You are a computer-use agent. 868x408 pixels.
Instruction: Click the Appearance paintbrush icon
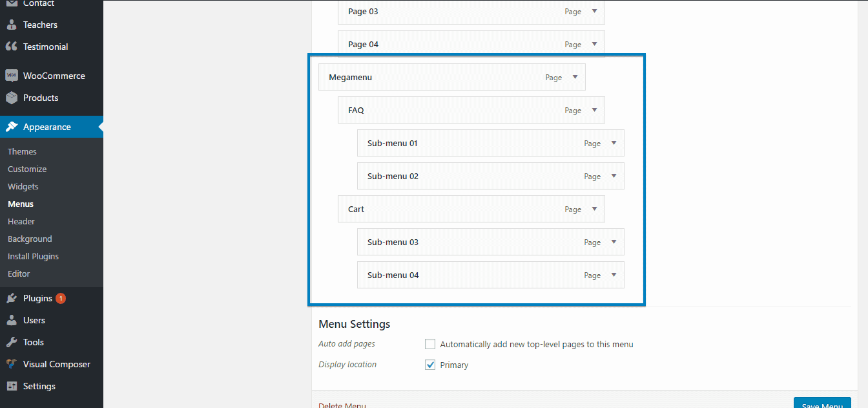(x=12, y=127)
